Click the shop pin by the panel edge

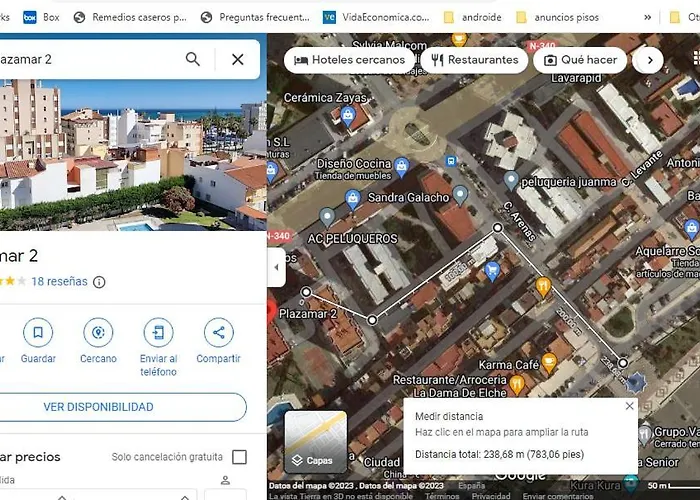tap(271, 171)
